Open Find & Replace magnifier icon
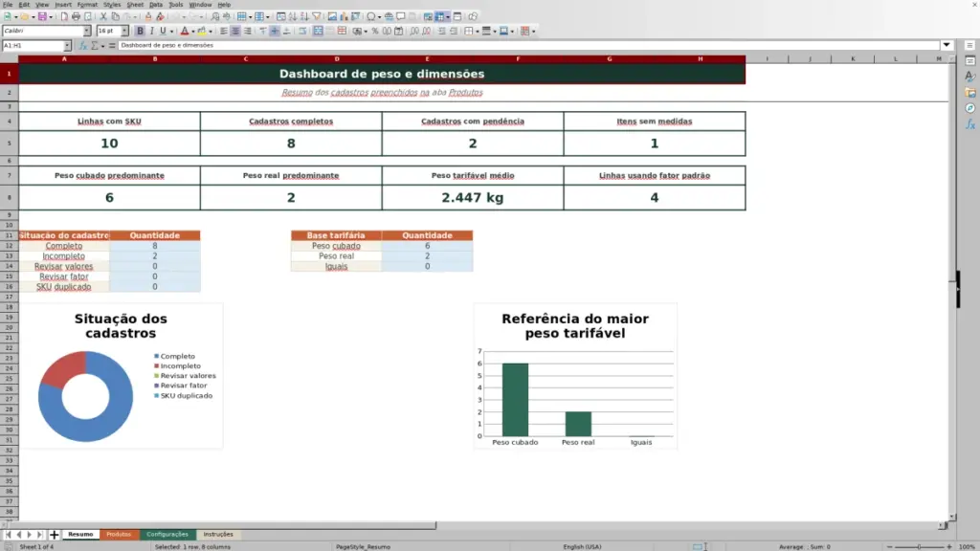 215,17
